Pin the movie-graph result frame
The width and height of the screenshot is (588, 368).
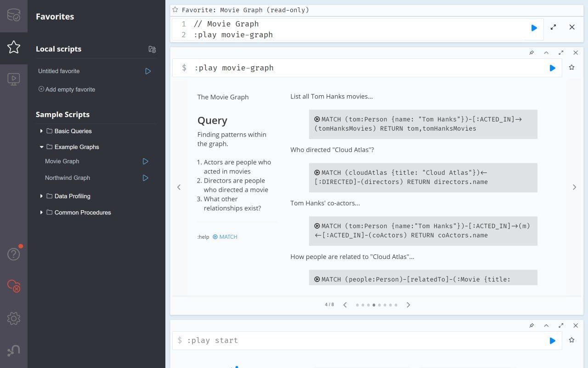pyautogui.click(x=531, y=53)
